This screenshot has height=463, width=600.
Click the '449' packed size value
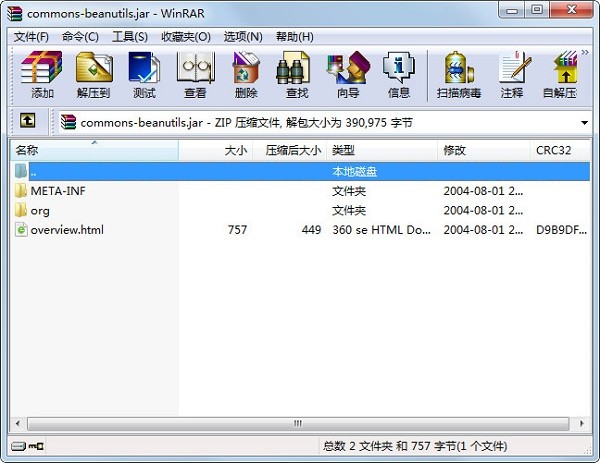click(x=311, y=230)
